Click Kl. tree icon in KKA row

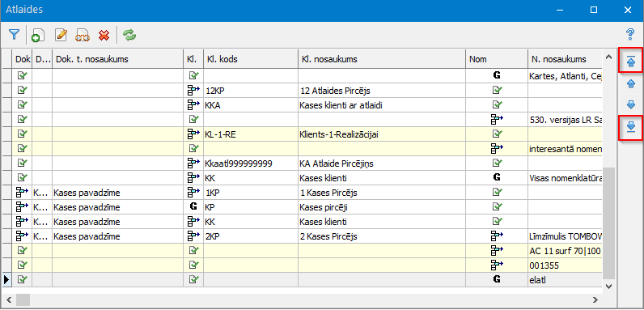pos(193,104)
